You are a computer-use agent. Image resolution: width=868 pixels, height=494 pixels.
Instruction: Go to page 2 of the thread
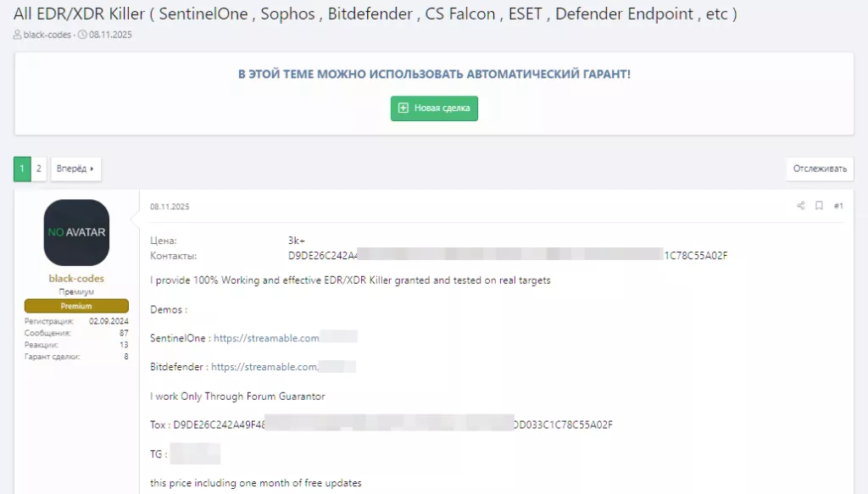click(x=39, y=169)
